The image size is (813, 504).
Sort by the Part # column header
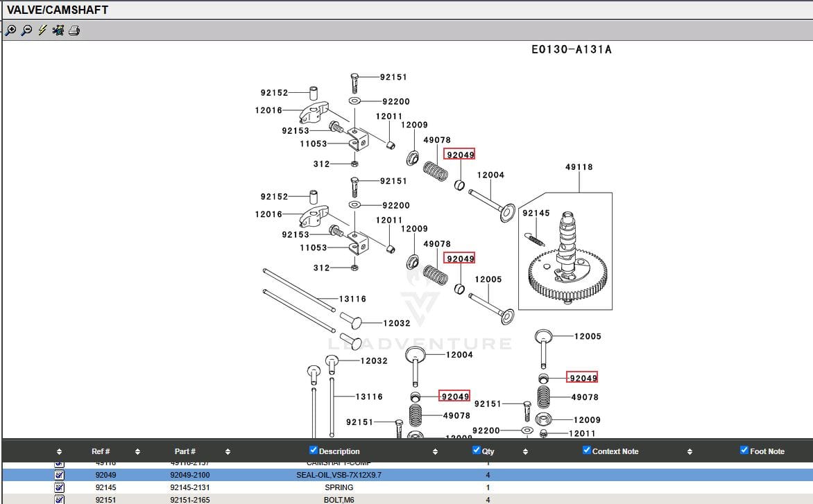(x=185, y=451)
